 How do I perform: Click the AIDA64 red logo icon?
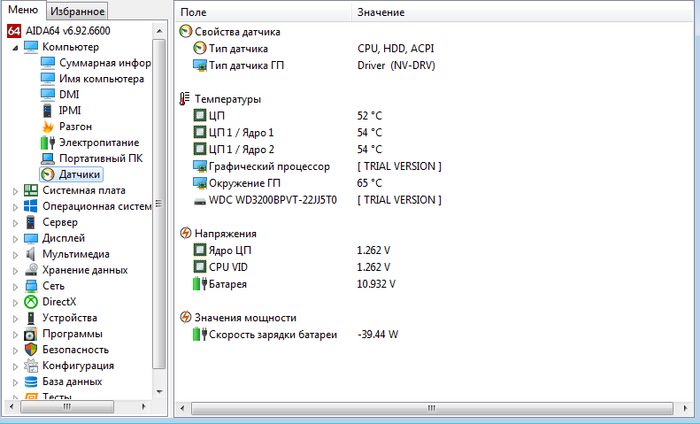[x=14, y=31]
